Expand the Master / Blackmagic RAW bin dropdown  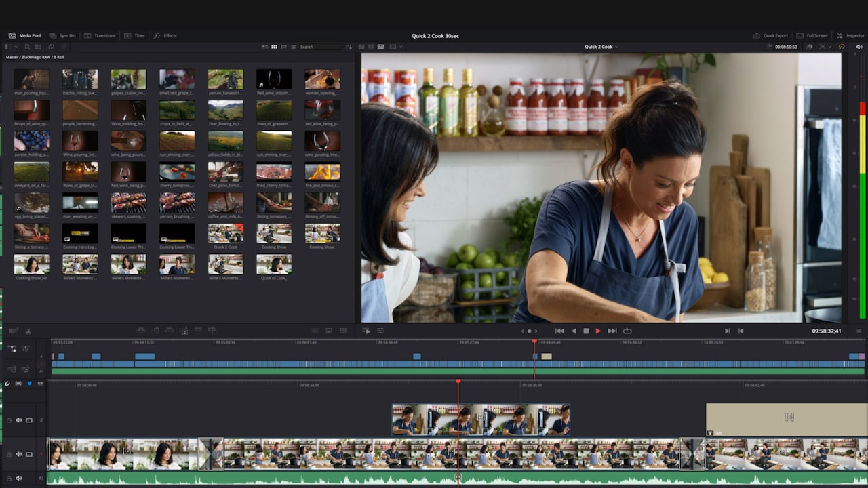coord(15,47)
